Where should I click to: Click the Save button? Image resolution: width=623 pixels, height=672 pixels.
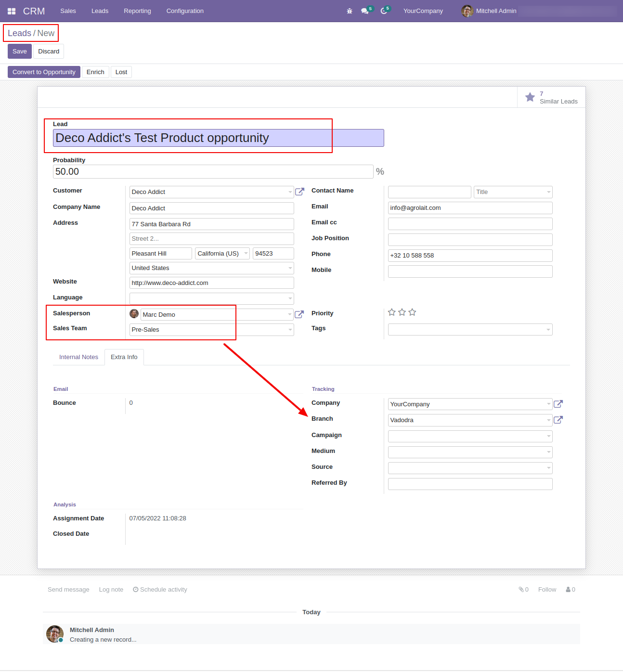pos(20,52)
